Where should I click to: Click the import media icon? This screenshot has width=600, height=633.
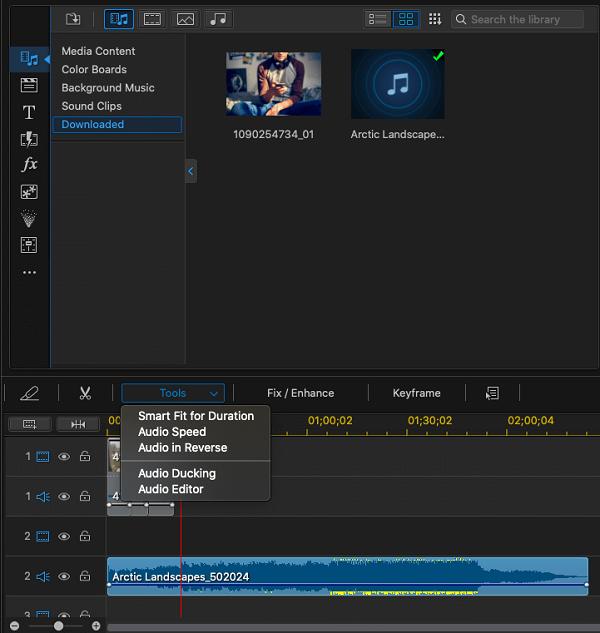(73, 19)
